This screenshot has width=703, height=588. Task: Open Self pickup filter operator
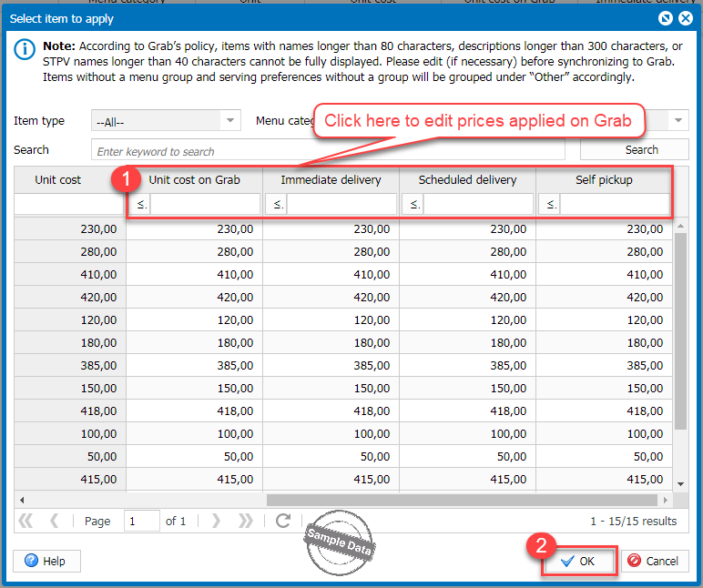[550, 205]
